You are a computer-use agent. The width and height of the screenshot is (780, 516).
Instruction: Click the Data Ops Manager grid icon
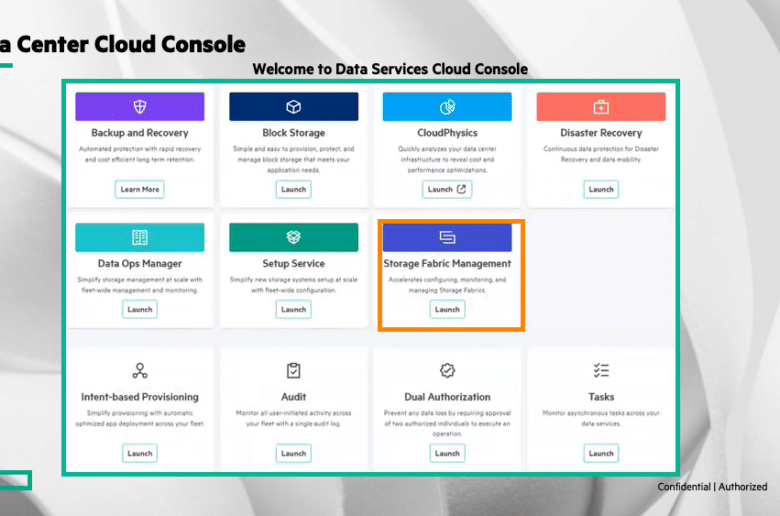[x=140, y=237]
